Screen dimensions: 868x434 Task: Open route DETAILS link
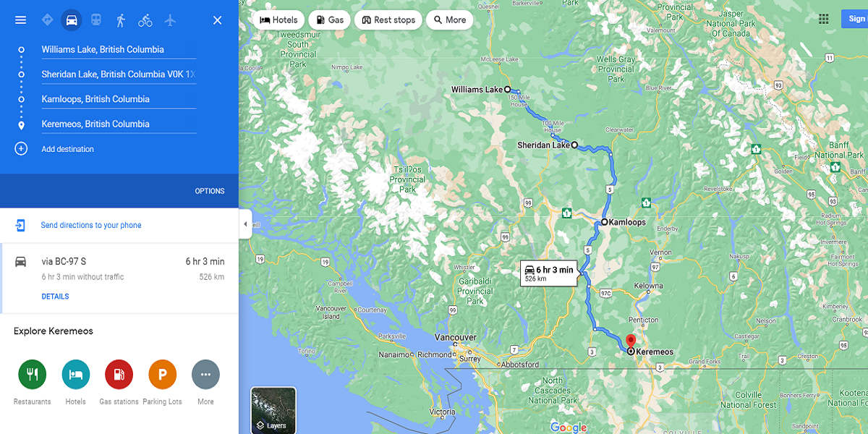click(x=56, y=297)
